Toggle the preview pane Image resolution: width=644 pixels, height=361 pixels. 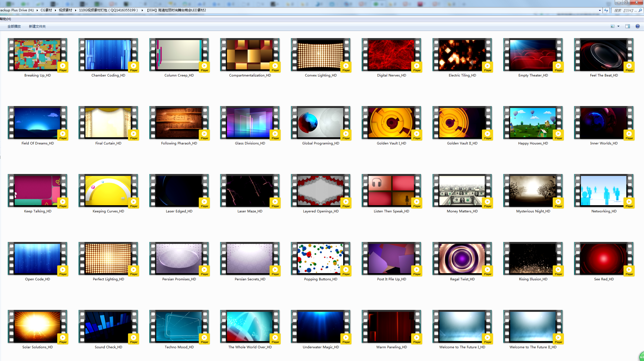tap(627, 27)
